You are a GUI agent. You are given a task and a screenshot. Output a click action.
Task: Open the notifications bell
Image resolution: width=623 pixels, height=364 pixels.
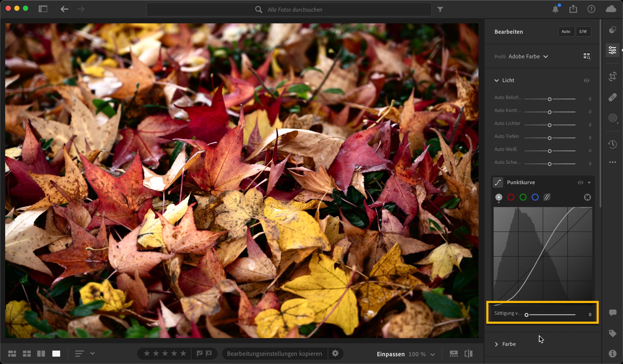pos(555,9)
